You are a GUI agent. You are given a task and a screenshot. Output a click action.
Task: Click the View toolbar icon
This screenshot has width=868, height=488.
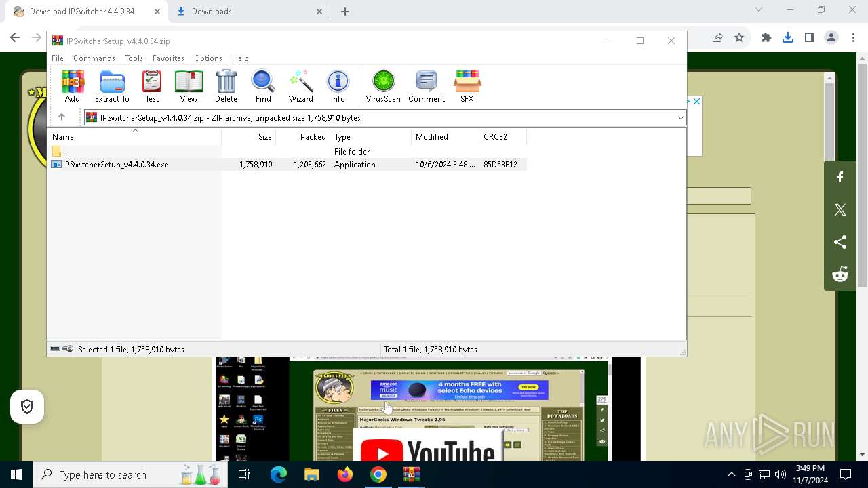(189, 86)
